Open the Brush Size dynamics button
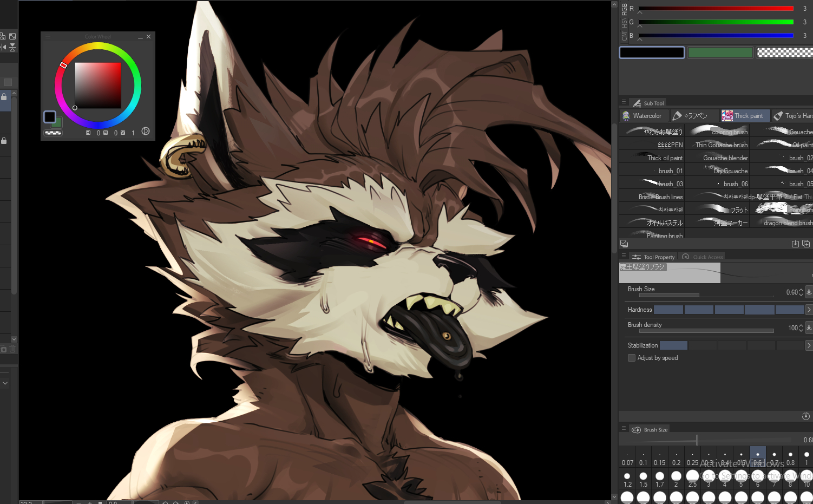This screenshot has height=504, width=813. (x=809, y=292)
